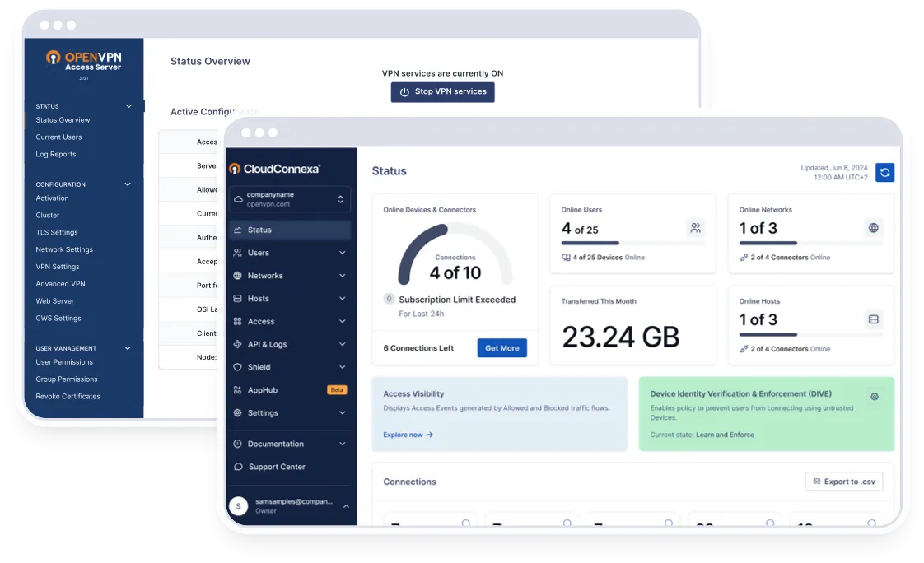Open User Permissions in Access Server
Screen dimensions: 924x563
(64, 362)
